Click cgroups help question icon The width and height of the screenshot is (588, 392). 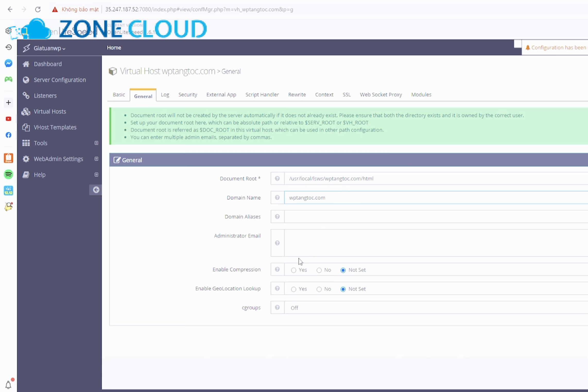277,308
